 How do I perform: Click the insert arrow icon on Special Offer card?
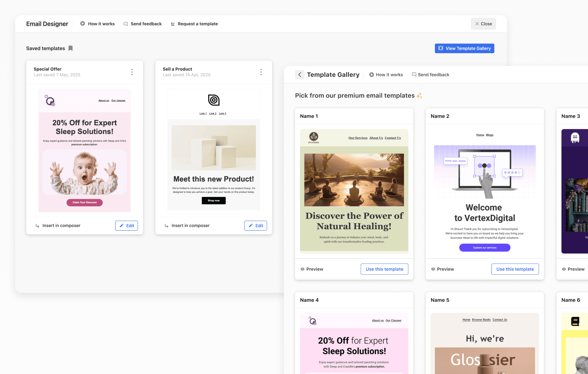coord(37,226)
